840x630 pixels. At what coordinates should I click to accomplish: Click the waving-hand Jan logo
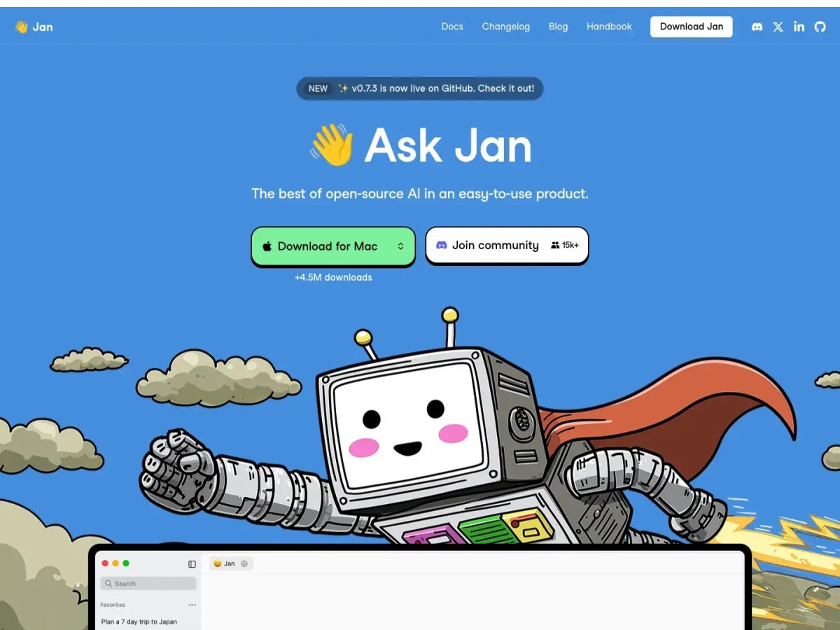point(33,27)
